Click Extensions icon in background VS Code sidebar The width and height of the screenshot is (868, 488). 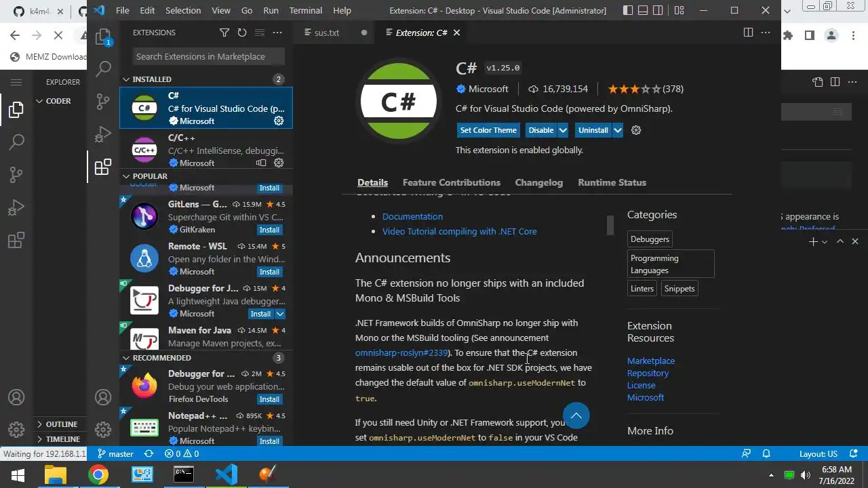pyautogui.click(x=16, y=240)
